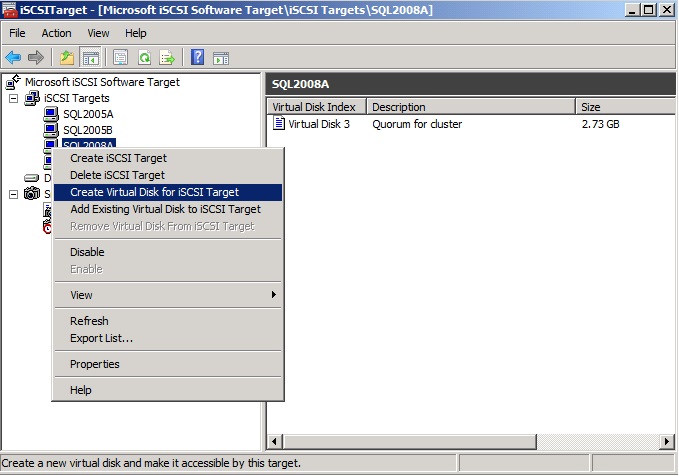Click the Up one level folder icon
This screenshot has height=476, width=679.
(67, 57)
